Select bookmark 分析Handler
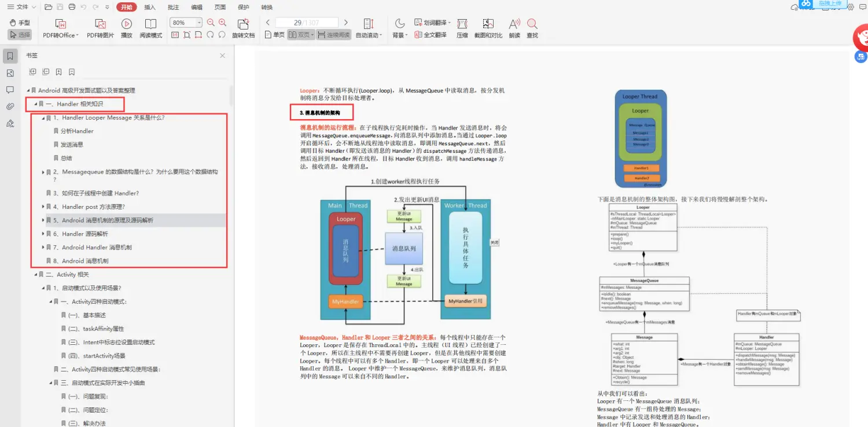 tap(77, 131)
